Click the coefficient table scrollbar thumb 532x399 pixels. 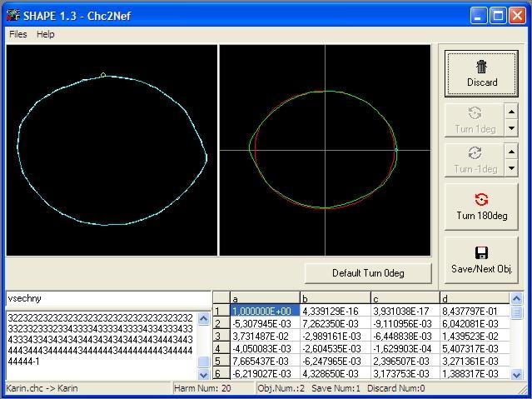516,312
